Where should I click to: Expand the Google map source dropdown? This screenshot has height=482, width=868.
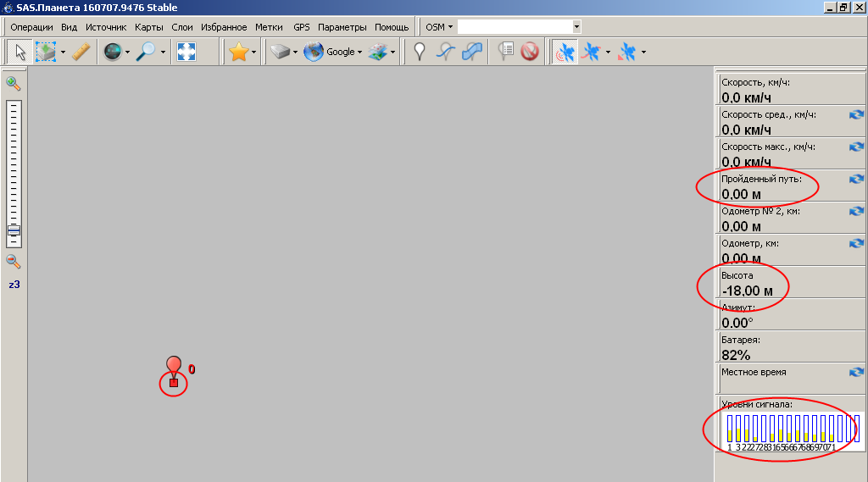[x=359, y=53]
